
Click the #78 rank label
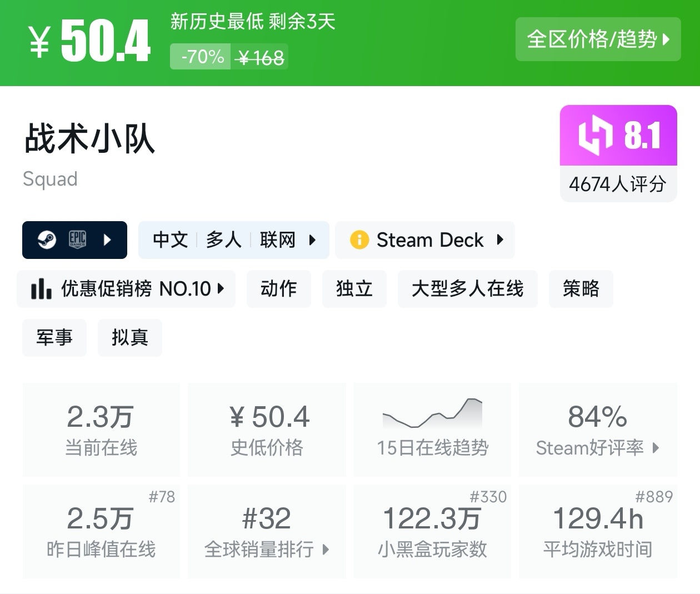point(162,496)
